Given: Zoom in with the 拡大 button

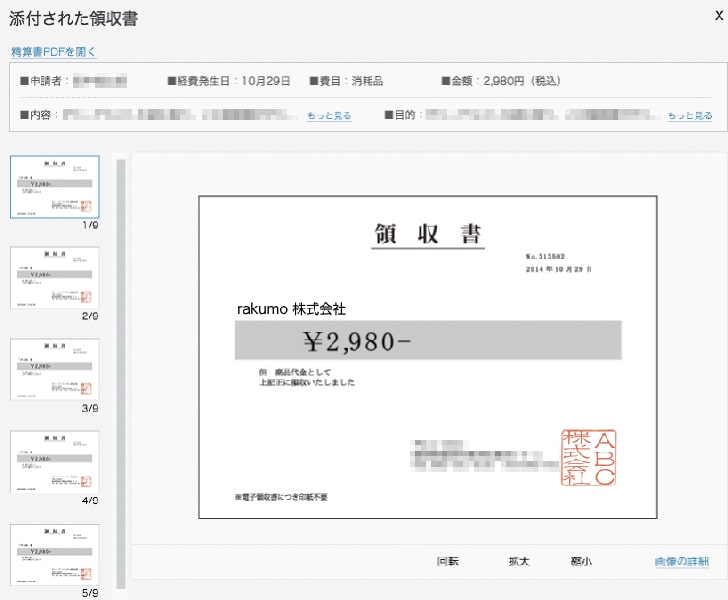Looking at the screenshot, I should [519, 561].
